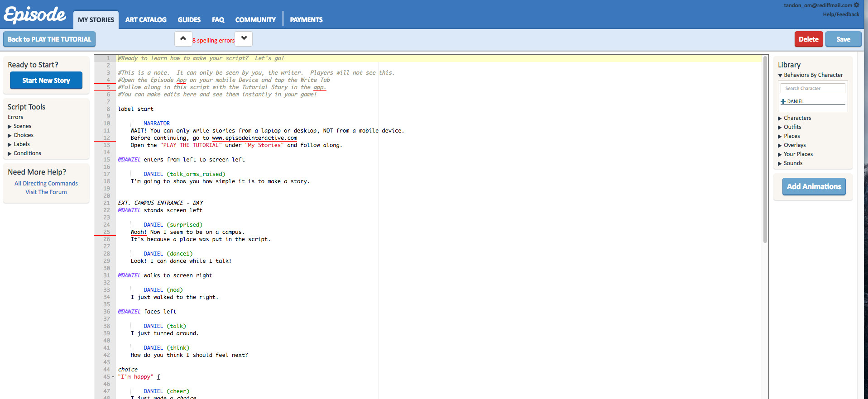Click the 'choice' line in script
This screenshot has height=399, width=868.
[128, 370]
